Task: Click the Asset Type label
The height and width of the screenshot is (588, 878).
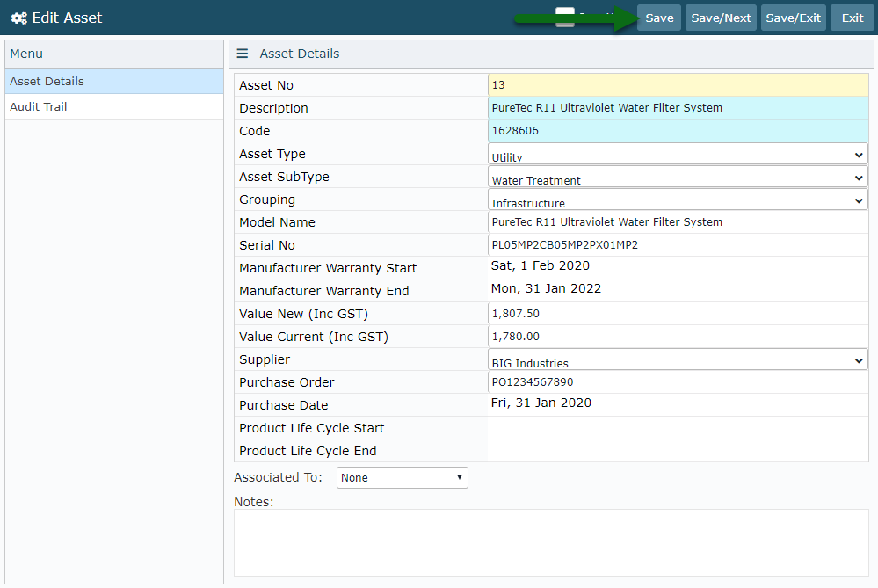Action: pos(272,154)
